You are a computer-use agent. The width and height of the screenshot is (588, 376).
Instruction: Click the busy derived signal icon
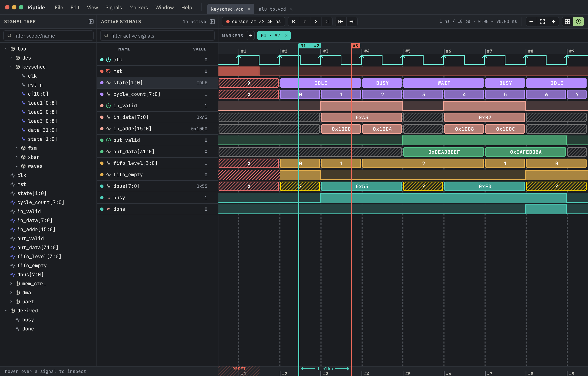[108, 197]
